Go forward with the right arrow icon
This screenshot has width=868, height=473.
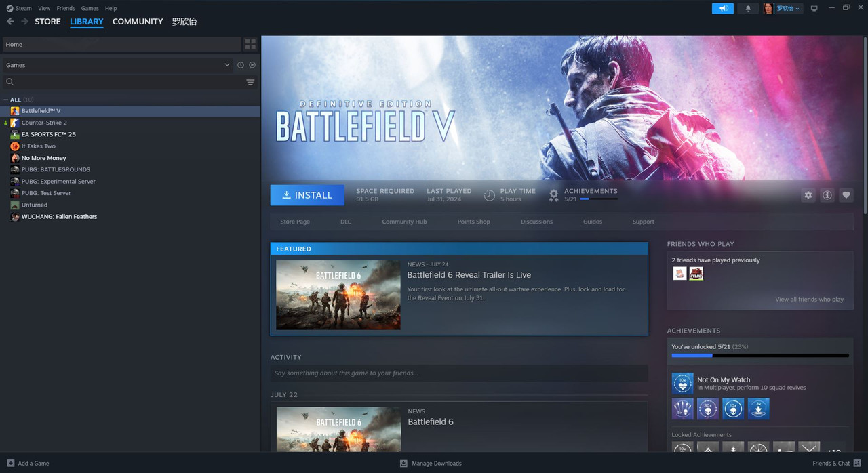point(25,22)
